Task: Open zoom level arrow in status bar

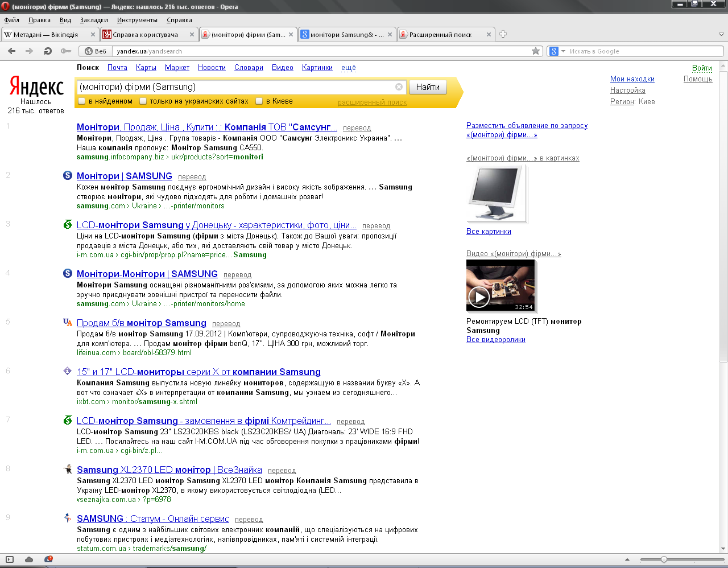Action: (627, 559)
